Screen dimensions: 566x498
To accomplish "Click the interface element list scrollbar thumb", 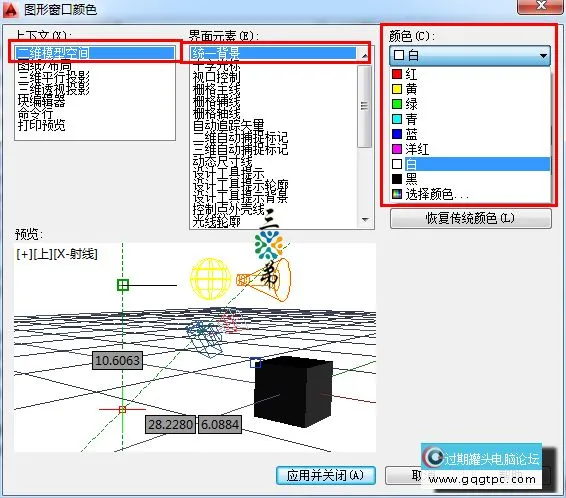I will pyautogui.click(x=365, y=106).
